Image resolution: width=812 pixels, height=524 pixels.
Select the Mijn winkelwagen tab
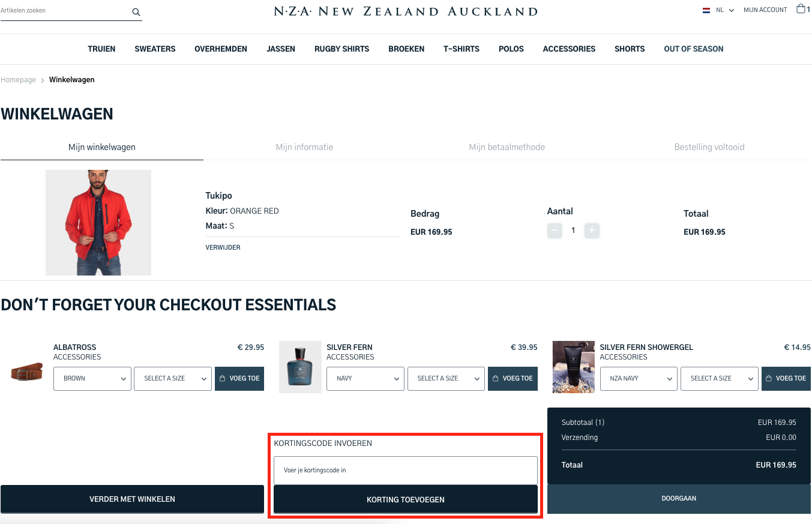102,147
